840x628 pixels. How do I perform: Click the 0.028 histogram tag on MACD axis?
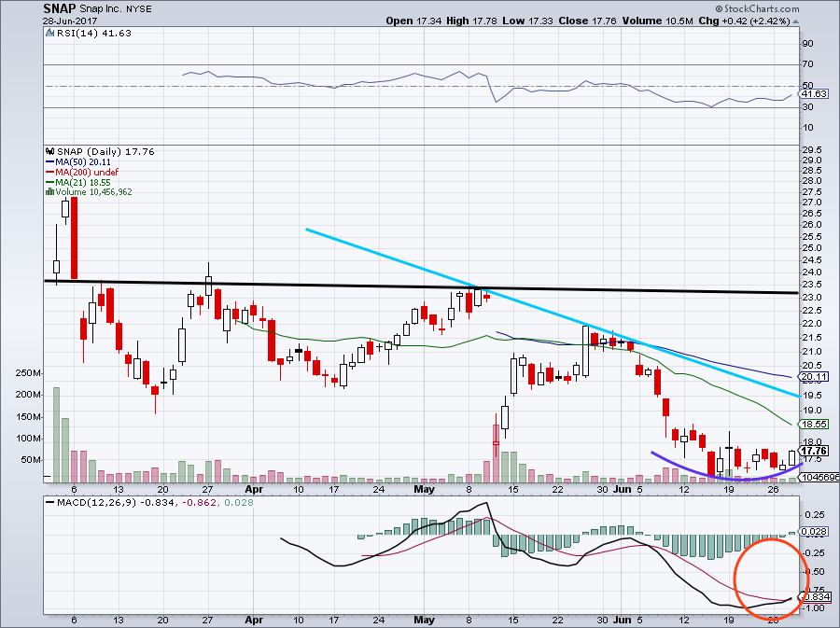tap(814, 532)
